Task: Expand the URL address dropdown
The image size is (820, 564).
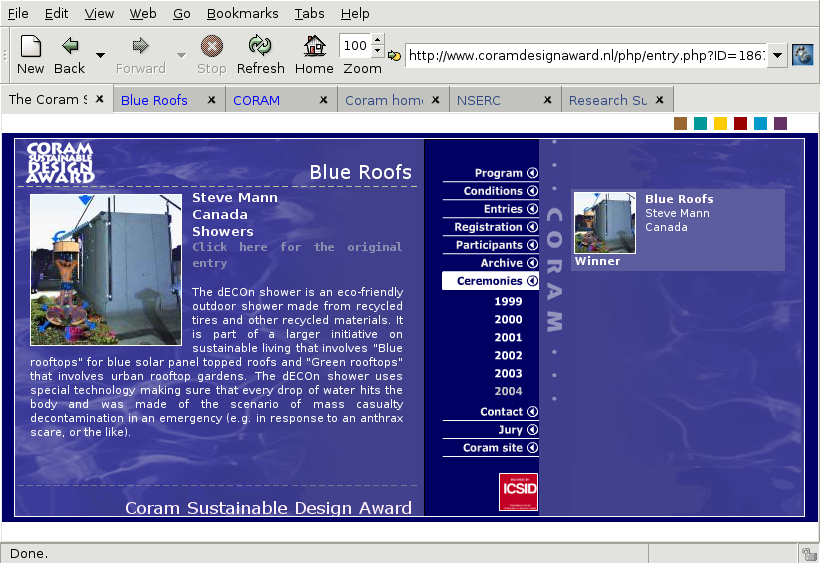Action: coord(777,55)
